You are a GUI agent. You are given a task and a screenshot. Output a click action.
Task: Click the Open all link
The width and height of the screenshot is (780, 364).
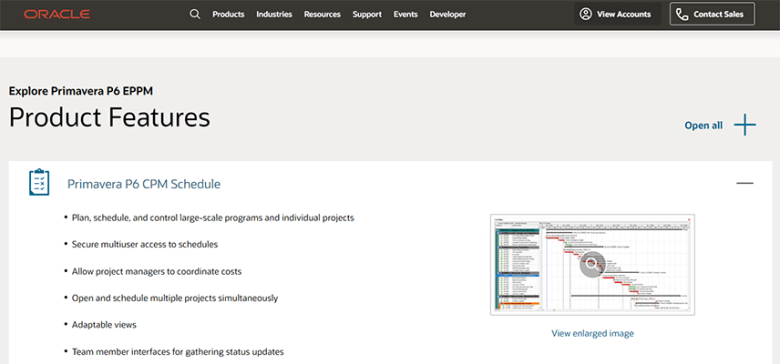(703, 125)
